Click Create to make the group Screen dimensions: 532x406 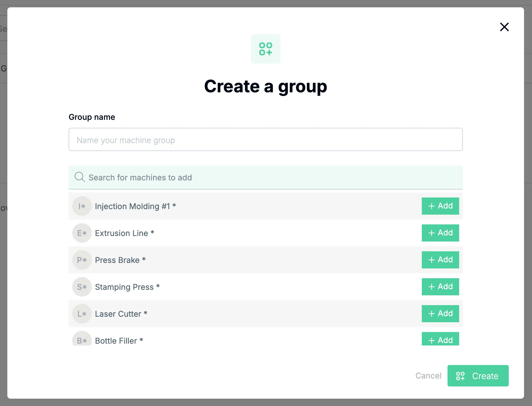point(478,376)
